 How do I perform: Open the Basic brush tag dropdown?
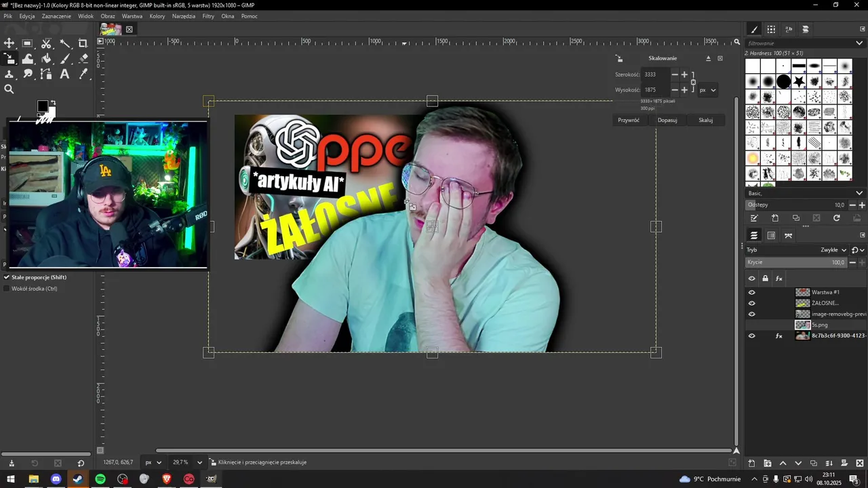click(x=805, y=193)
